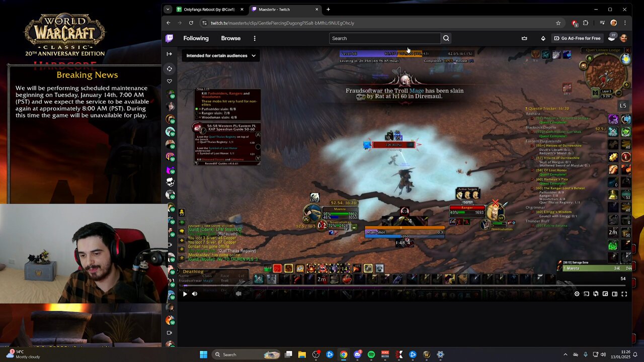644x362 pixels.
Task: Open Spotify from the taskbar
Action: [371, 354]
